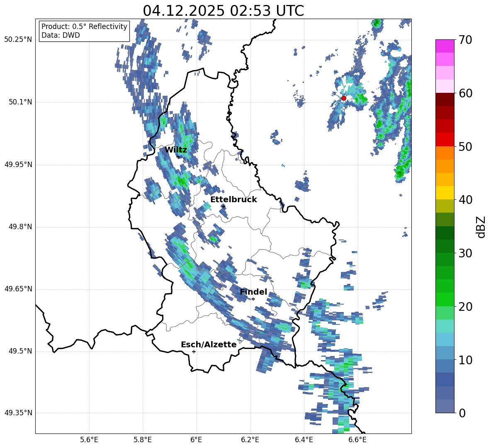Click the colorbar tick label 40

(x=465, y=200)
